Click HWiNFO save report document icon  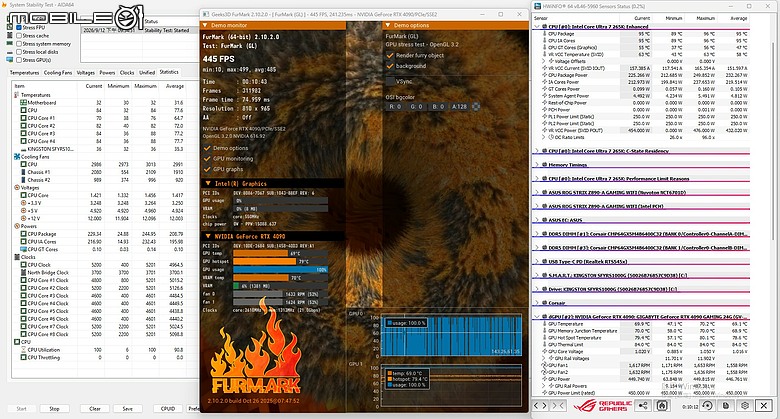tap(726, 406)
